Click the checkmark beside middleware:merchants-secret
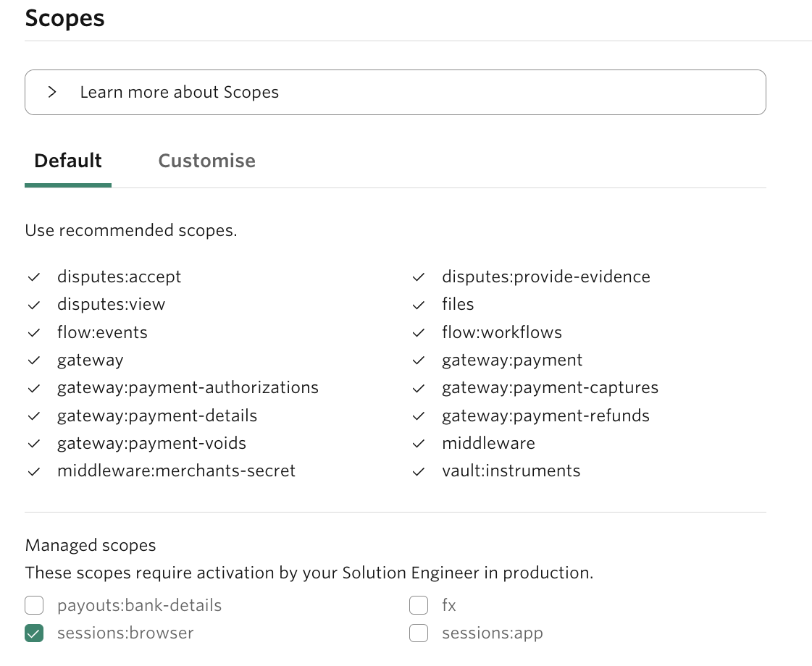This screenshot has height=666, width=812. [33, 471]
